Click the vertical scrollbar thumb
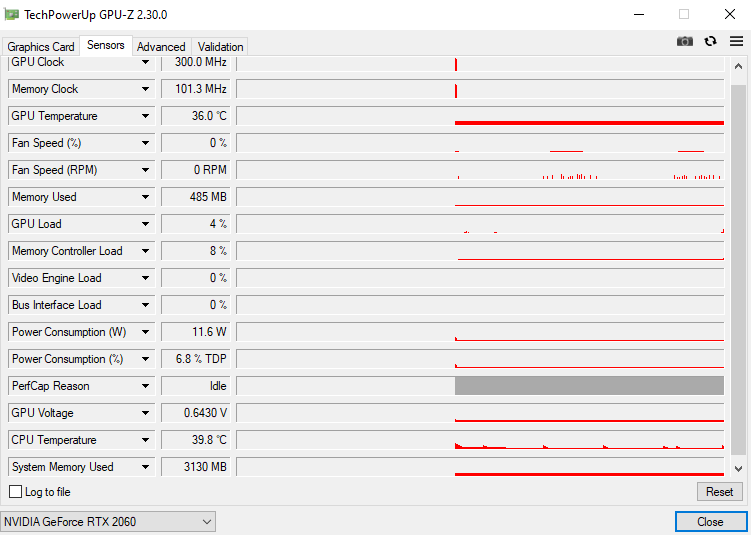 pos(739,271)
